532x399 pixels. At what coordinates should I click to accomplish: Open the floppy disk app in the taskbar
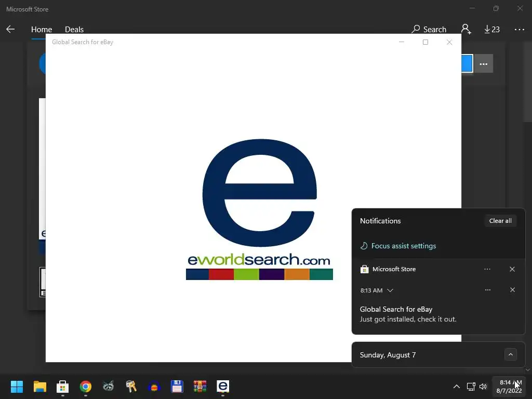[x=177, y=387]
